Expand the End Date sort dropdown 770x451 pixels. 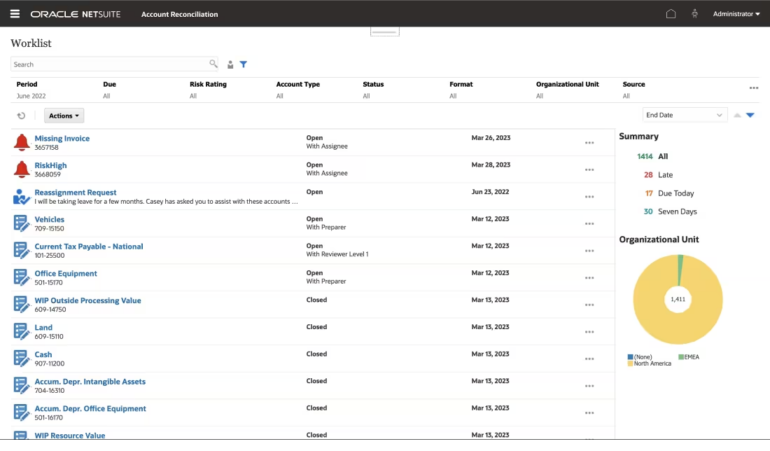click(x=684, y=115)
